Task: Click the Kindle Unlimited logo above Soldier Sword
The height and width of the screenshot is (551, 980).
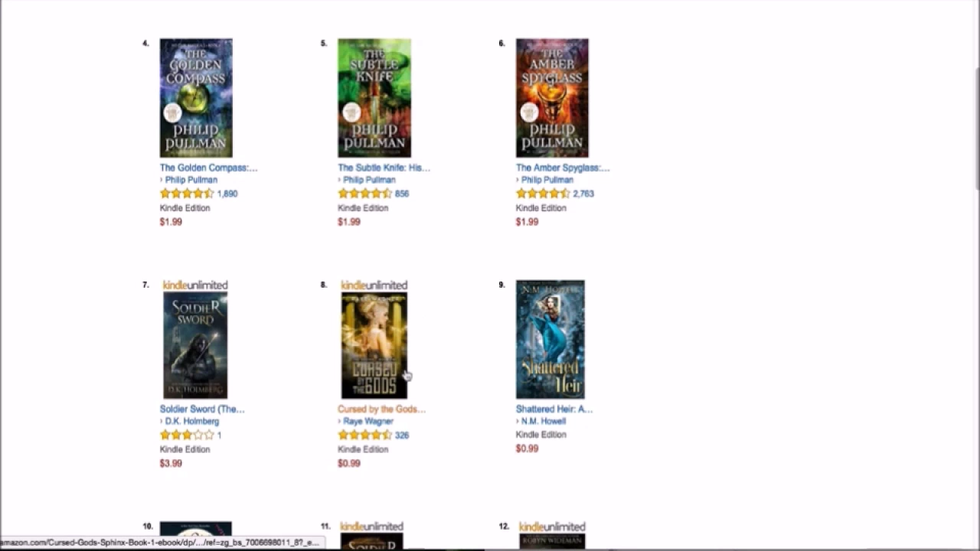Action: pos(195,285)
